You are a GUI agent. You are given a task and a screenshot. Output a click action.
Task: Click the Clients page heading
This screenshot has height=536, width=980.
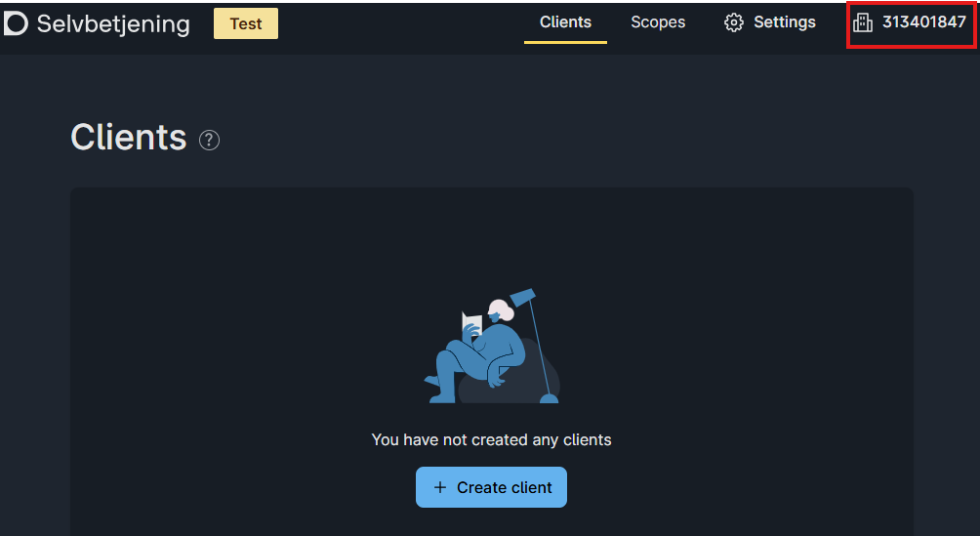coord(129,137)
